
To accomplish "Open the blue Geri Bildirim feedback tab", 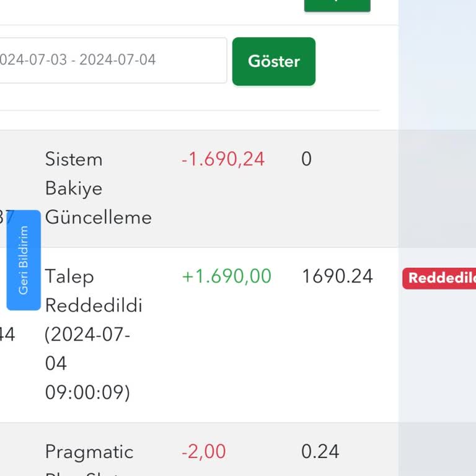I will click(24, 260).
